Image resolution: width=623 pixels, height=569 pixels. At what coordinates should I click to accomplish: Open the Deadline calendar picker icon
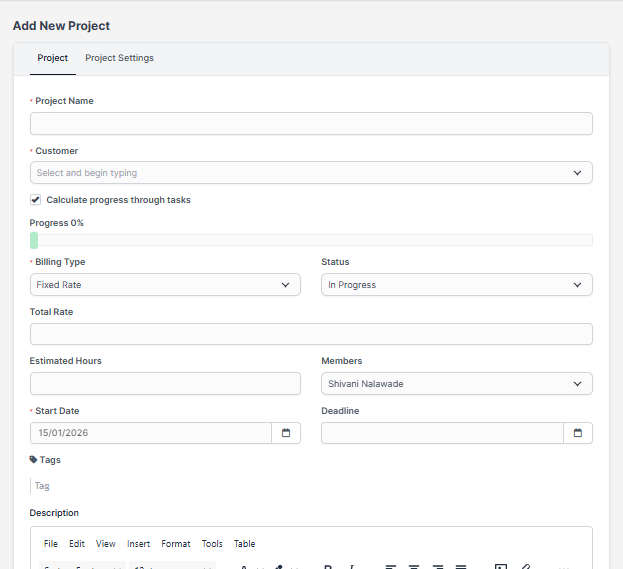pyautogui.click(x=578, y=433)
